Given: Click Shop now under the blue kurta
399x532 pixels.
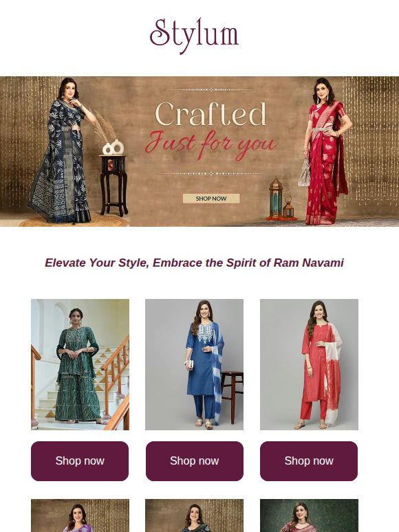Looking at the screenshot, I should click(195, 461).
